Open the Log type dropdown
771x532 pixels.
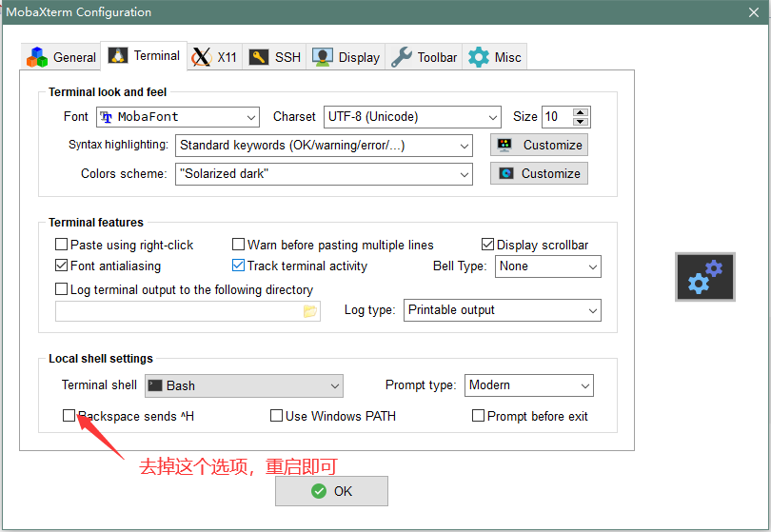[x=502, y=310]
